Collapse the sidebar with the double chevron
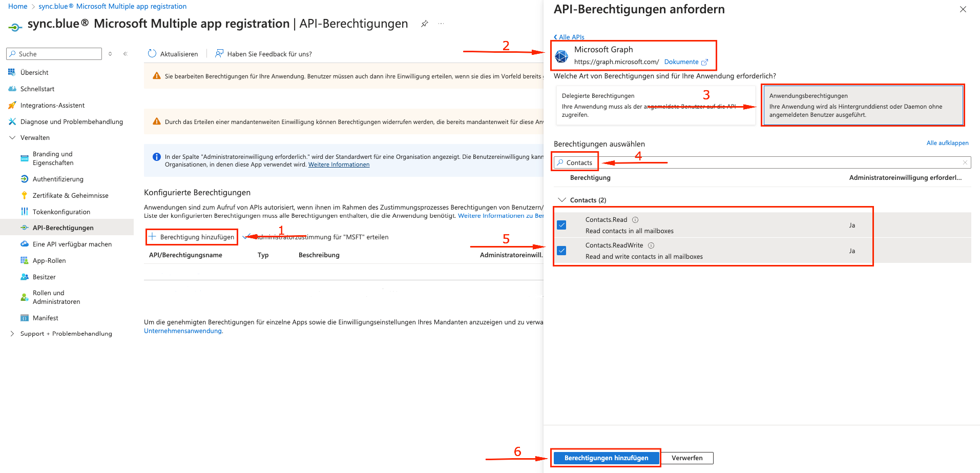Viewport: 980px width, 473px height. [x=125, y=54]
